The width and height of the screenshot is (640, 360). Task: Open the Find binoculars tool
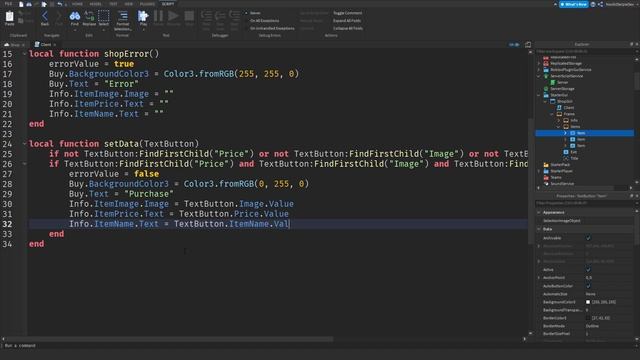coord(75,16)
